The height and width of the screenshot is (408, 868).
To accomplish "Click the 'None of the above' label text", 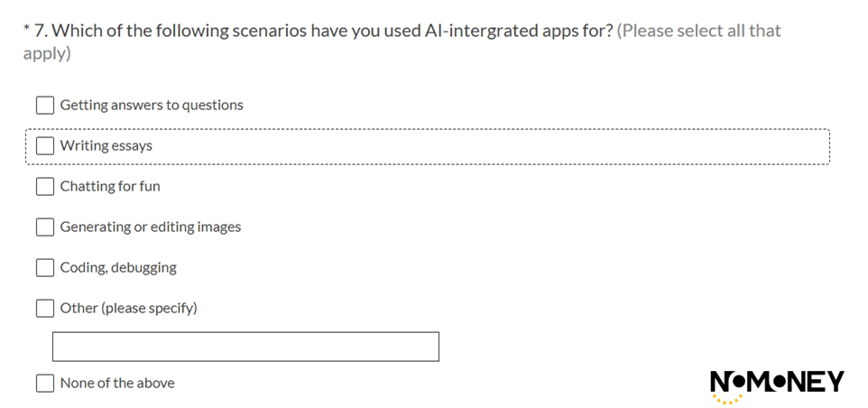I will coord(117,383).
